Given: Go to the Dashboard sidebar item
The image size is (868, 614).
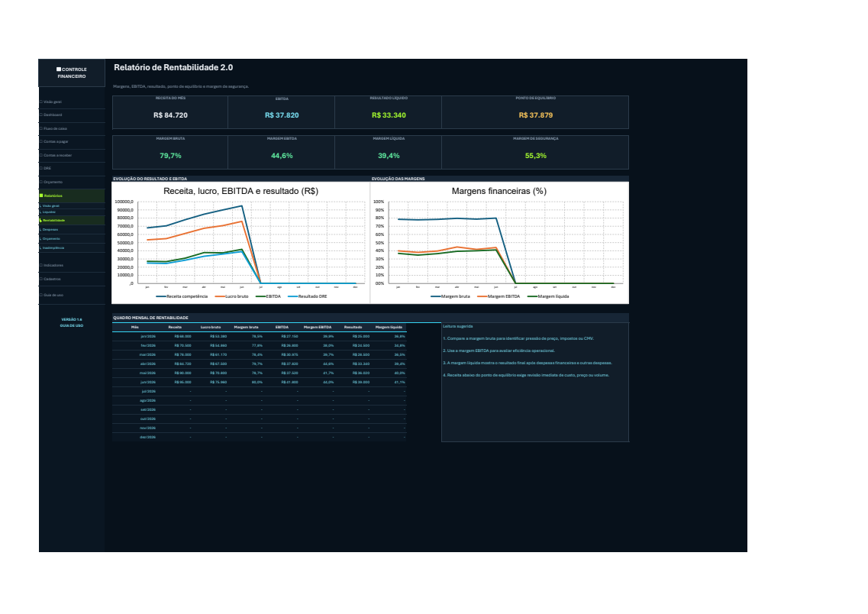Looking at the screenshot, I should [x=72, y=115].
